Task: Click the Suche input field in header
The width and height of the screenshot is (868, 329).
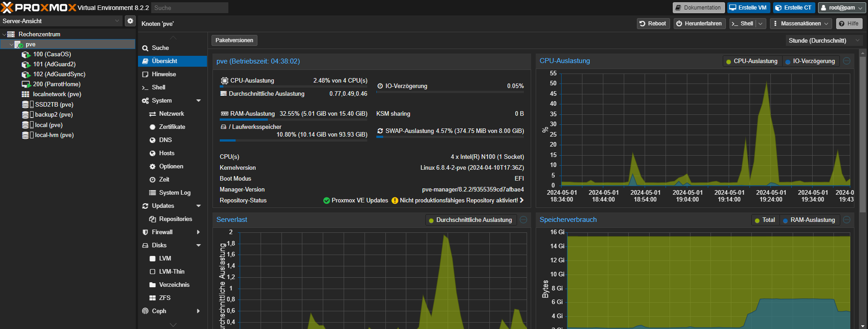Action: [190, 8]
